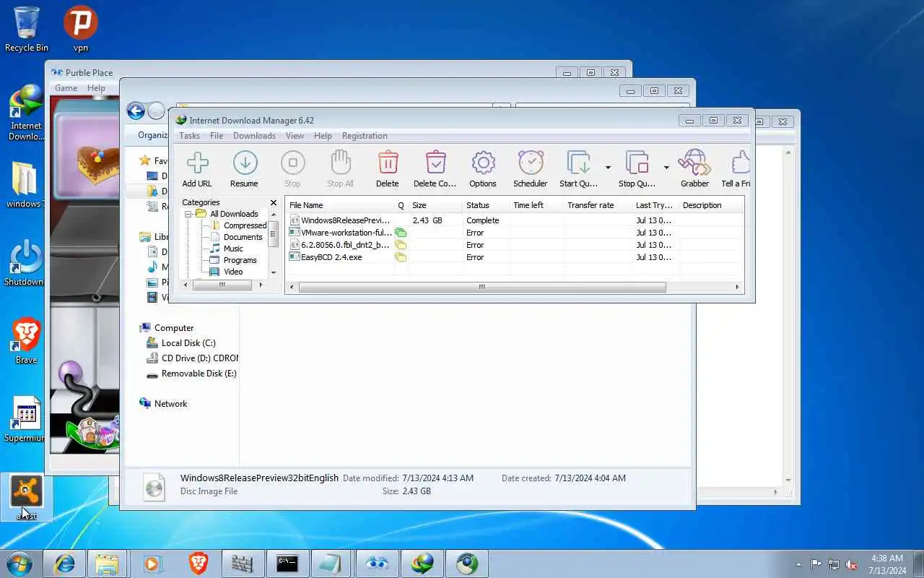Show hidden tray icons arrow
Image resolution: width=924 pixels, height=578 pixels.
[x=798, y=564]
